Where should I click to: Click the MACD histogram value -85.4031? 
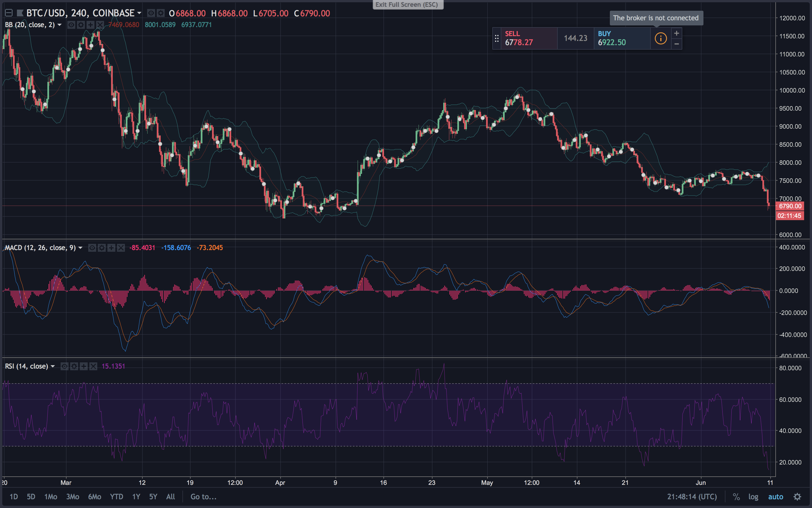142,248
